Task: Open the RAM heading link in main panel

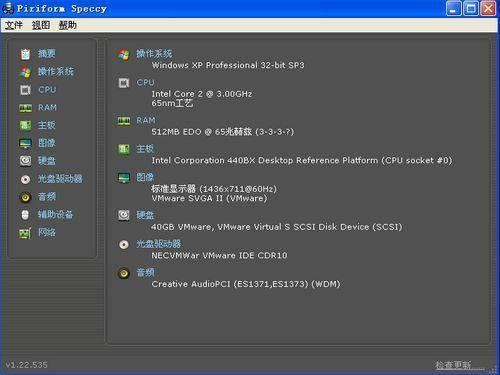Action: click(x=146, y=120)
